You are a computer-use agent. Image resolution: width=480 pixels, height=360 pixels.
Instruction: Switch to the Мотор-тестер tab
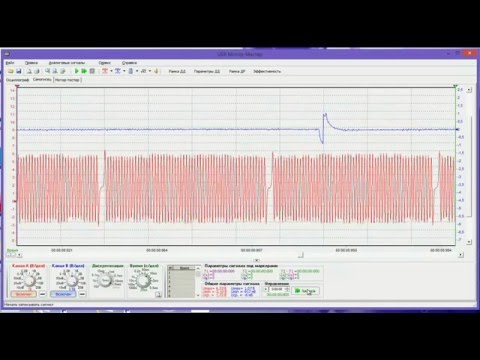[67, 80]
